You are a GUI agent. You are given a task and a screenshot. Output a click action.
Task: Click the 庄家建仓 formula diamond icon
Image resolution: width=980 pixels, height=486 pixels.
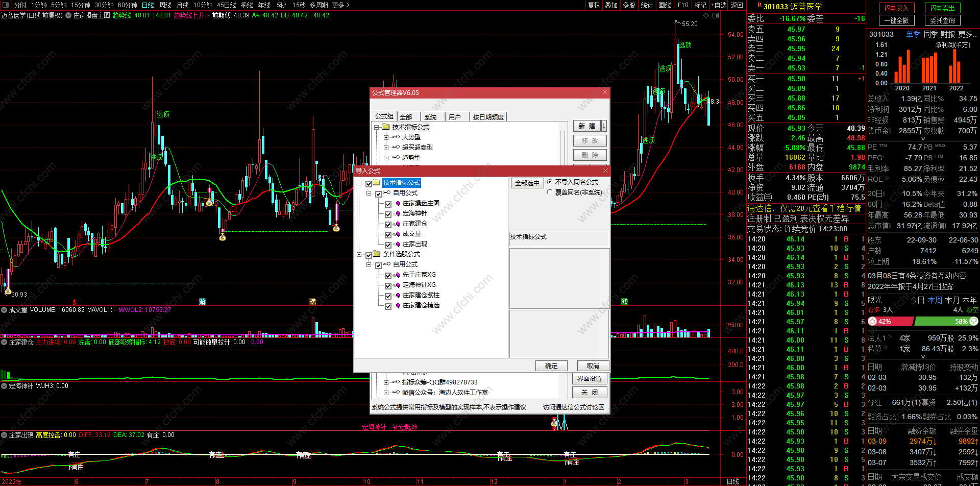click(x=398, y=224)
